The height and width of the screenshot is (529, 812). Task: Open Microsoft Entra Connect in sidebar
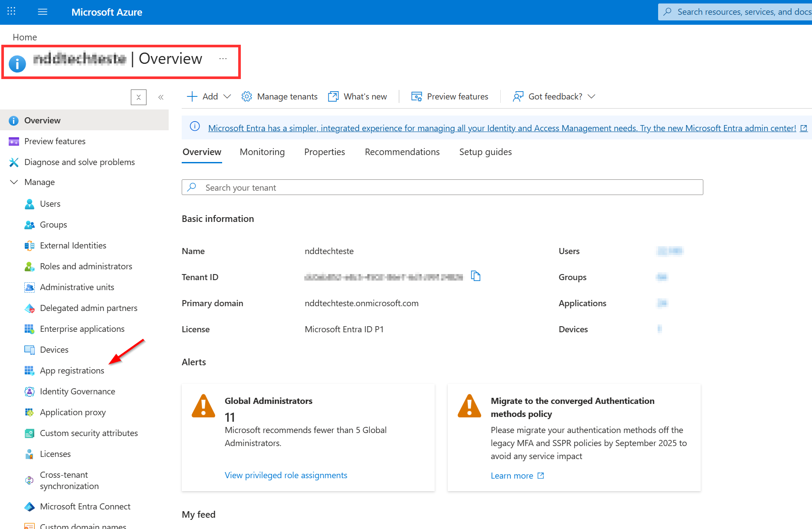85,506
